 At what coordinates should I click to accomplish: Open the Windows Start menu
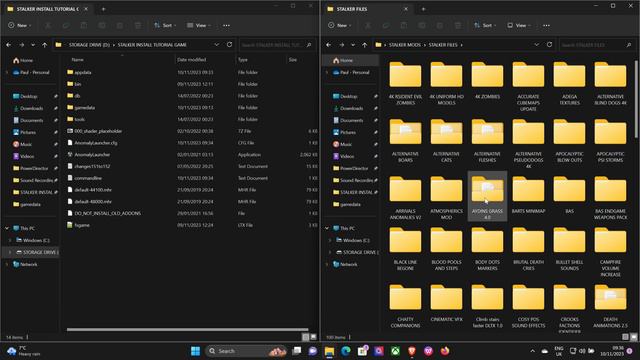pos(196,351)
